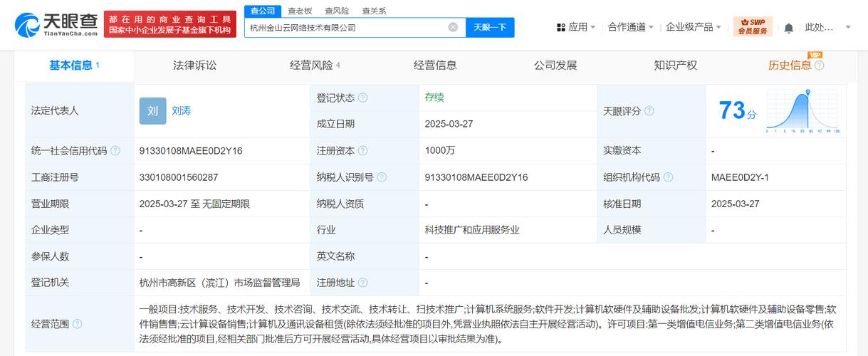
Task: Click registration number 330108001560287
Action: point(179,177)
